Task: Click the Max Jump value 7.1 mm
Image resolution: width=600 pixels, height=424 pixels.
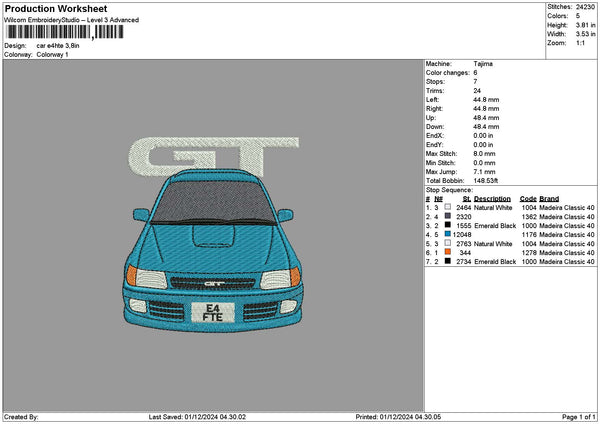Action: coord(484,172)
